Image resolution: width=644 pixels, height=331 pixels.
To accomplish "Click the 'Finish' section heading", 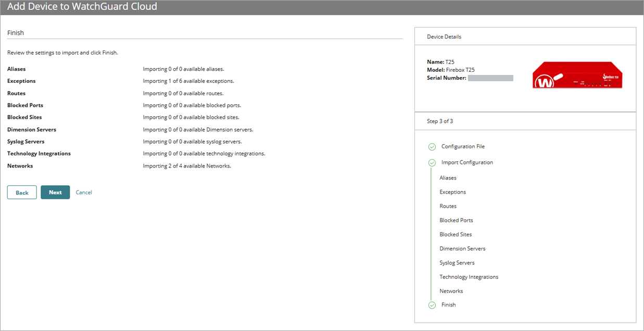I will (x=16, y=33).
